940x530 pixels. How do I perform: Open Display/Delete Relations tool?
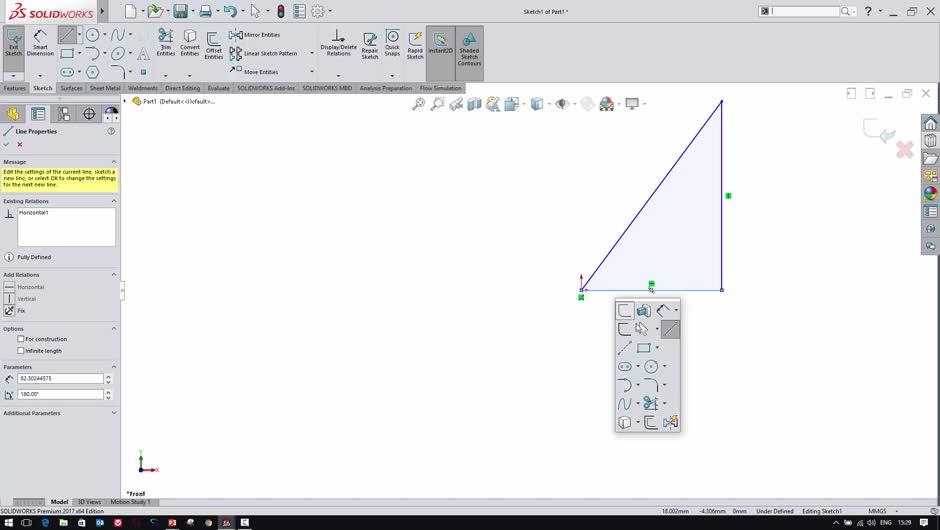click(x=338, y=43)
